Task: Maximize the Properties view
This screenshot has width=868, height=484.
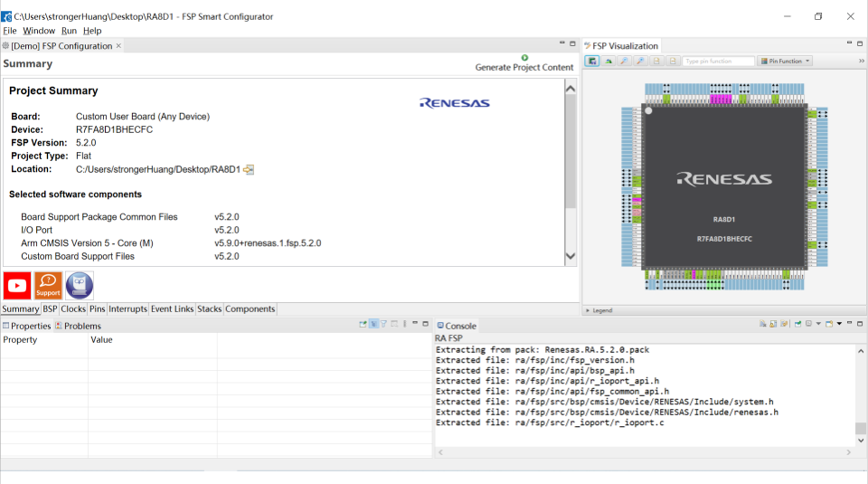Action: 425,323
